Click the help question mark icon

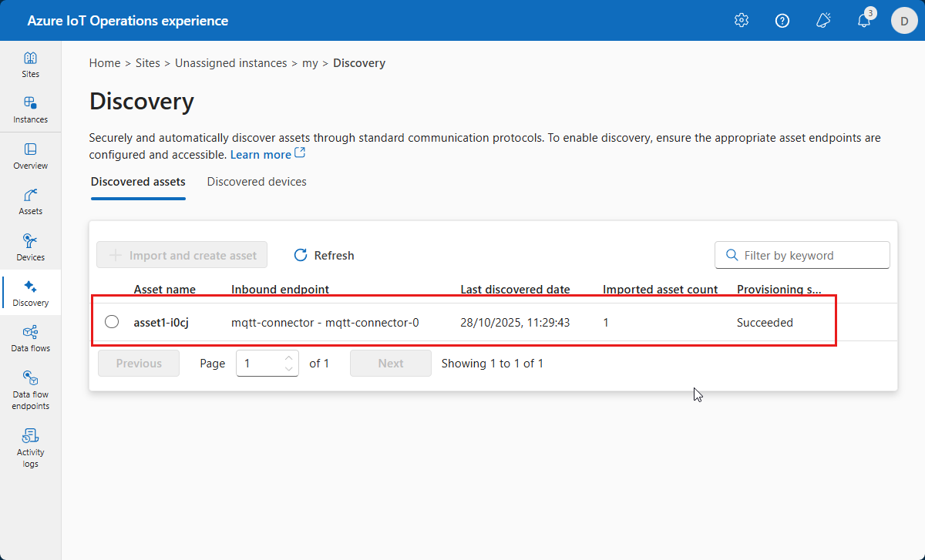point(782,21)
